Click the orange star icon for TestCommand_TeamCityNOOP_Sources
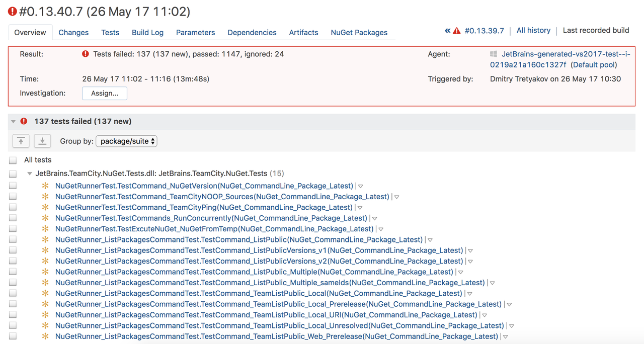 coord(46,197)
